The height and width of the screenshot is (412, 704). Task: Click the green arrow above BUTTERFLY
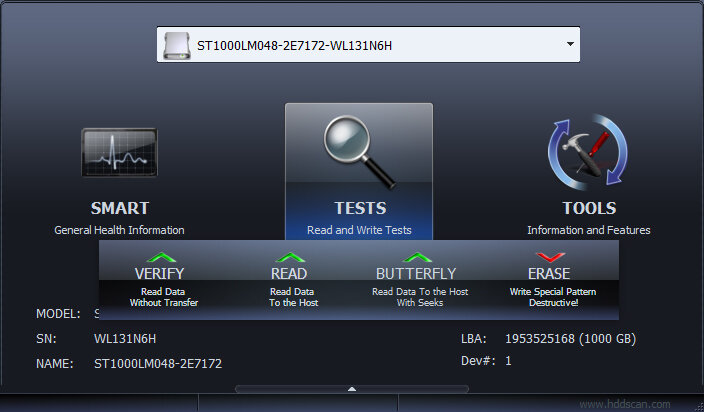pos(418,257)
